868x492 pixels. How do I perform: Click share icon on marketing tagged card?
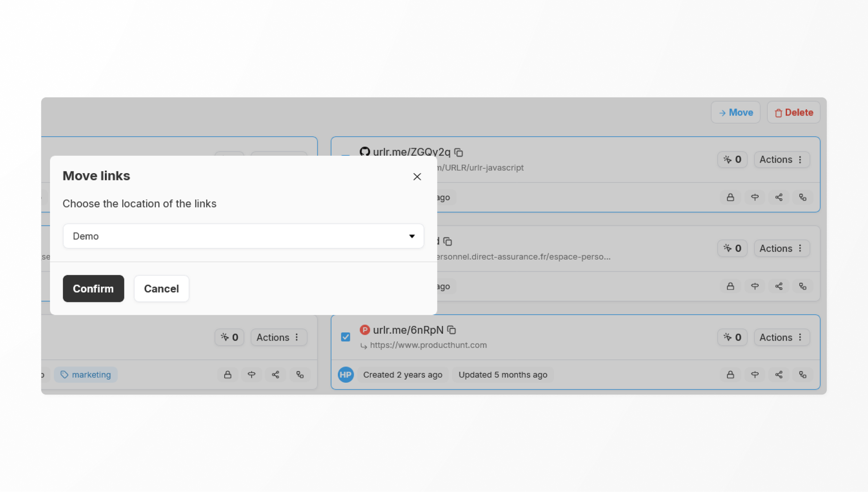275,375
